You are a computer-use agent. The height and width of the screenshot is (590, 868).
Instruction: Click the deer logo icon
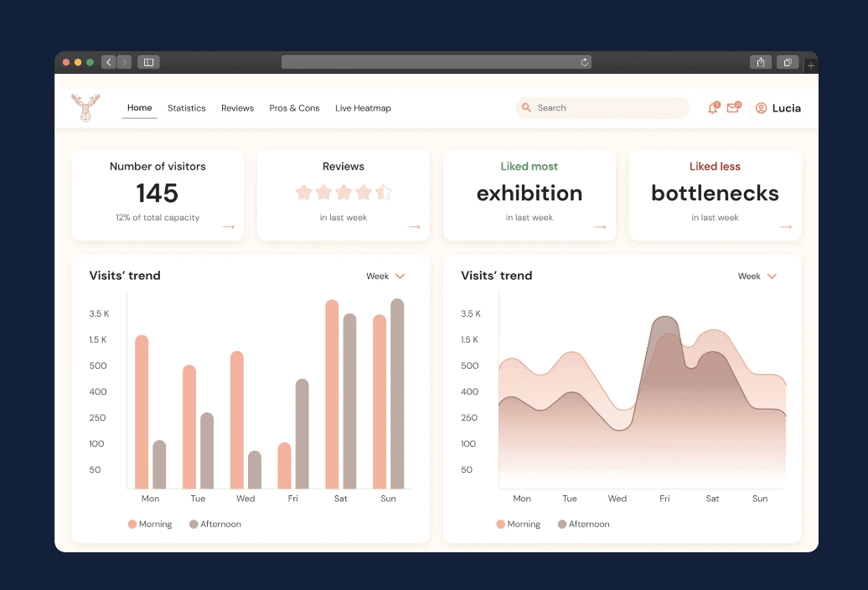[85, 107]
